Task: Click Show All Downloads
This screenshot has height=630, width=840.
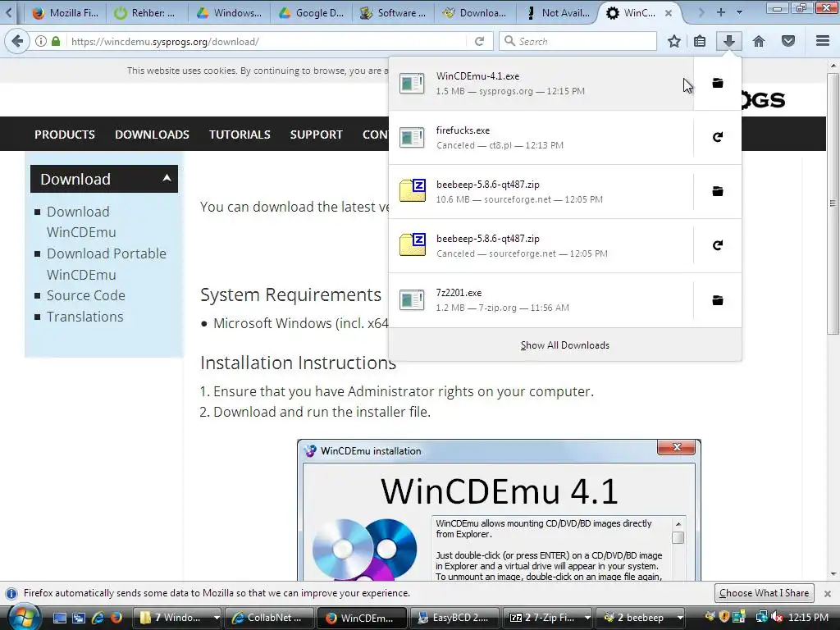Action: coord(564,345)
